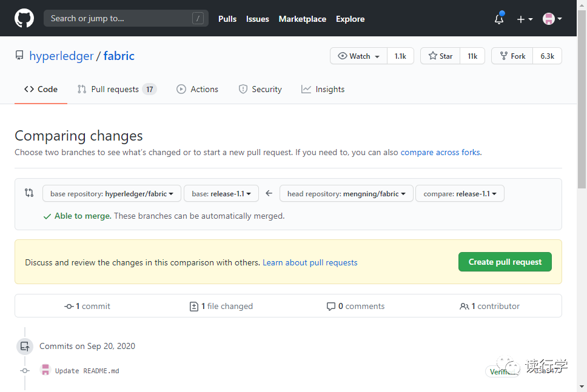The image size is (587, 392).
Task: Open the Pulls page in header
Action: (x=227, y=19)
